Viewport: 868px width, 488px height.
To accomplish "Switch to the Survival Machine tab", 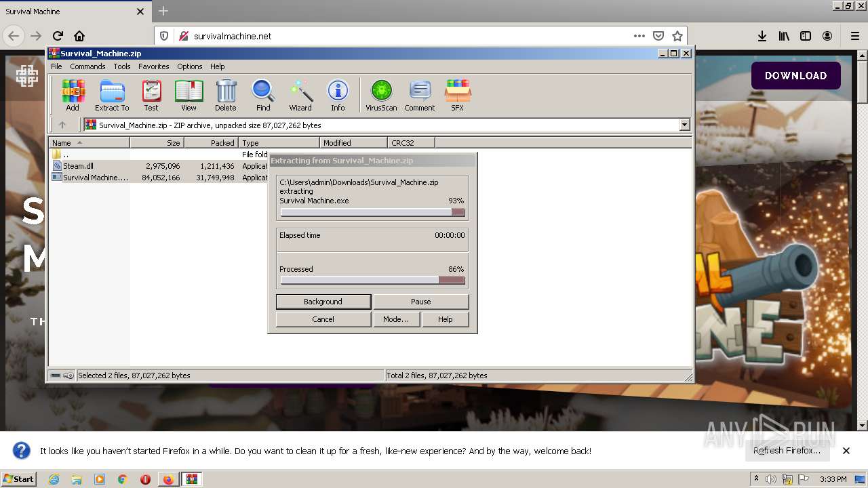I will click(x=75, y=11).
